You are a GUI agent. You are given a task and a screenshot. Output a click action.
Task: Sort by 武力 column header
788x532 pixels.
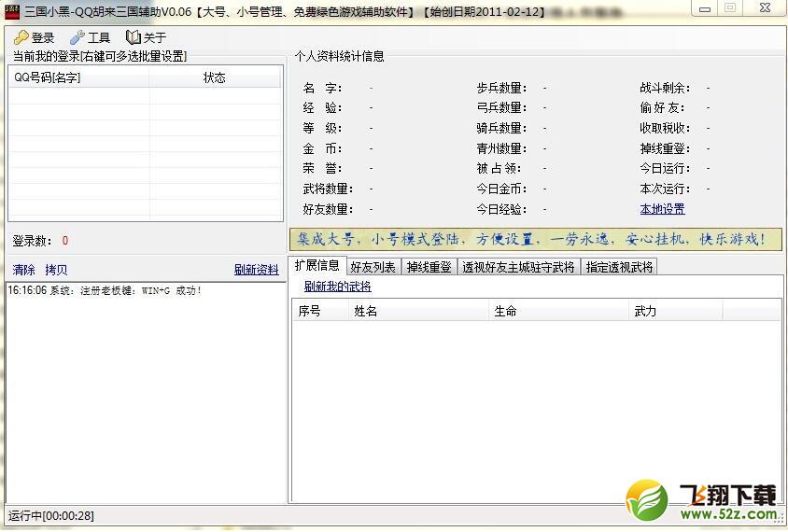675,311
